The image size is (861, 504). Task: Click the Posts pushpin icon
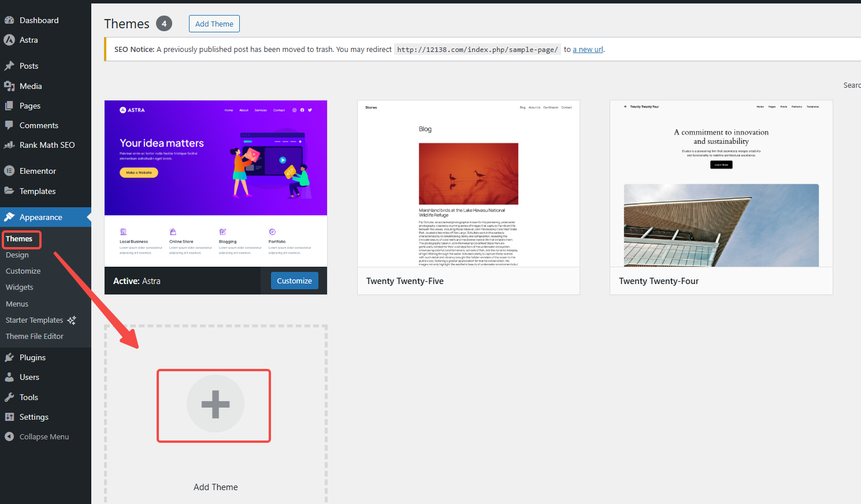(x=9, y=66)
